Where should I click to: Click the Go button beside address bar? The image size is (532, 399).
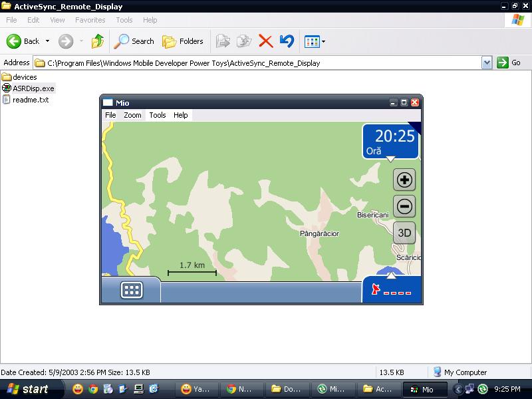pos(510,63)
